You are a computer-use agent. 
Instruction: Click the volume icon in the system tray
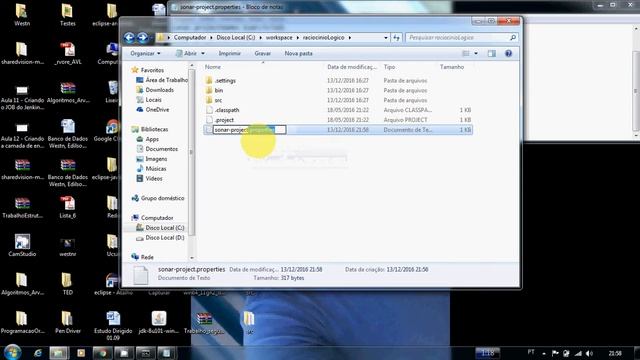coord(589,353)
